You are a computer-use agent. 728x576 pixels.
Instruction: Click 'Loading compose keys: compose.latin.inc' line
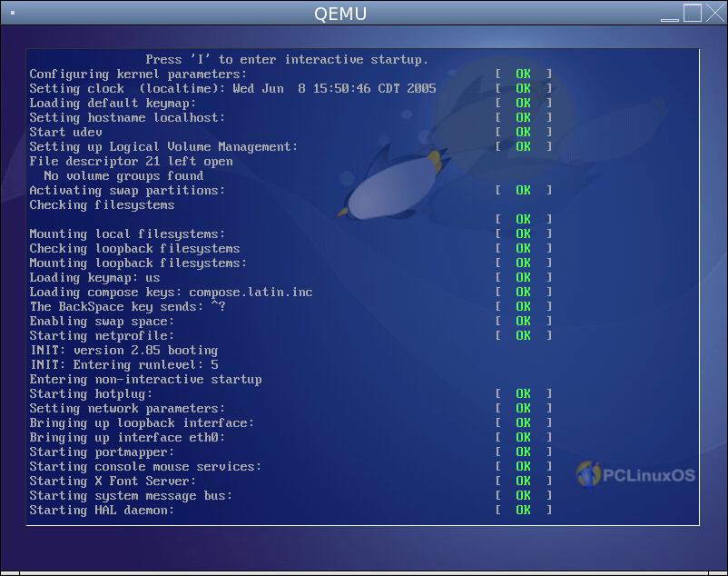click(x=171, y=293)
